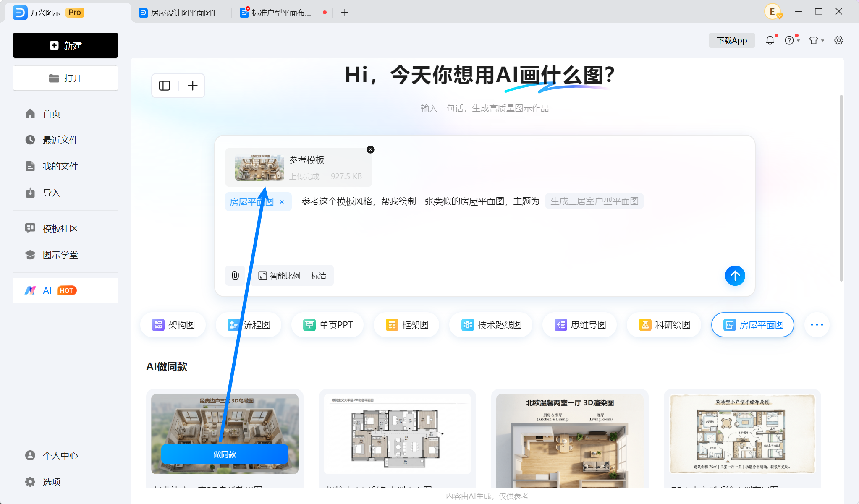Select the 框架图 category chip

click(407, 325)
